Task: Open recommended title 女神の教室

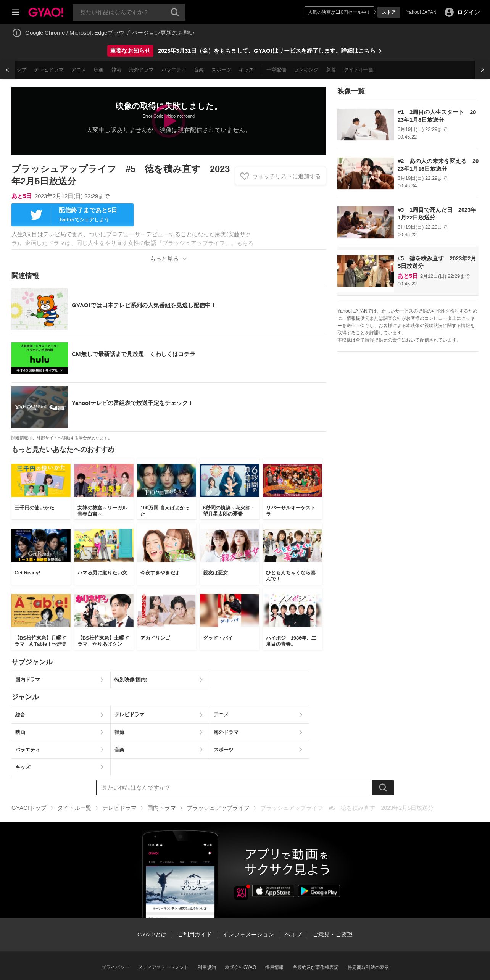Action: [x=104, y=489]
